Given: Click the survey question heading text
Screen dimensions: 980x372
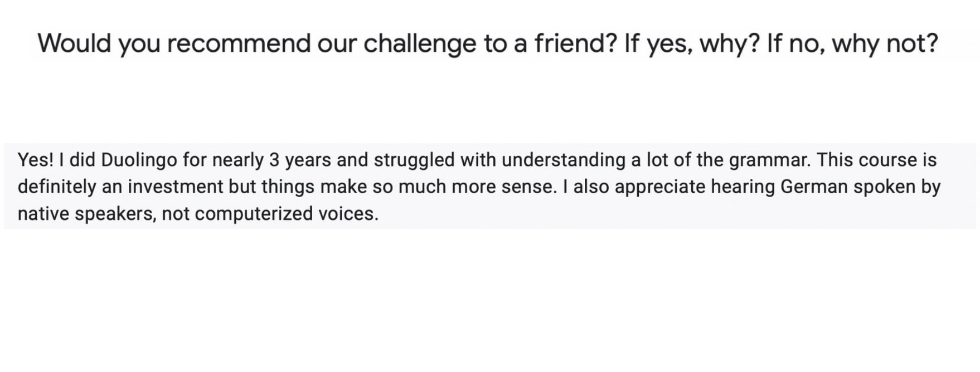Looking at the screenshot, I should [x=488, y=43].
